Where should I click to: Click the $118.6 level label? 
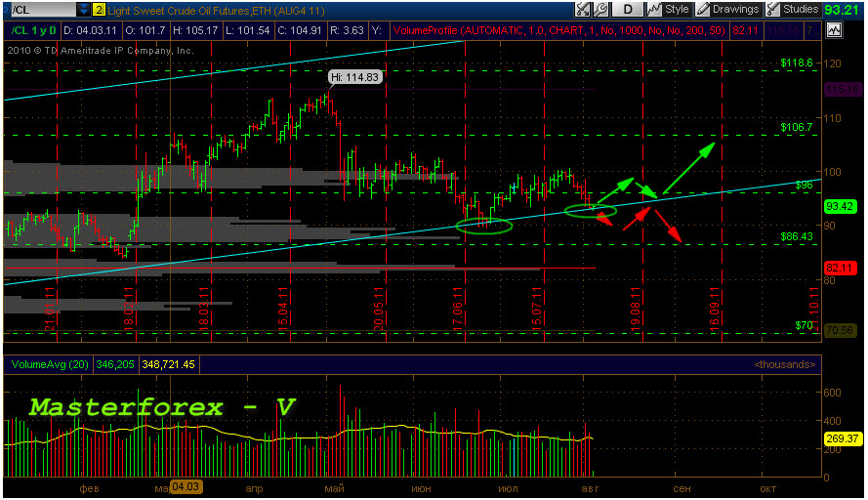pyautogui.click(x=797, y=62)
